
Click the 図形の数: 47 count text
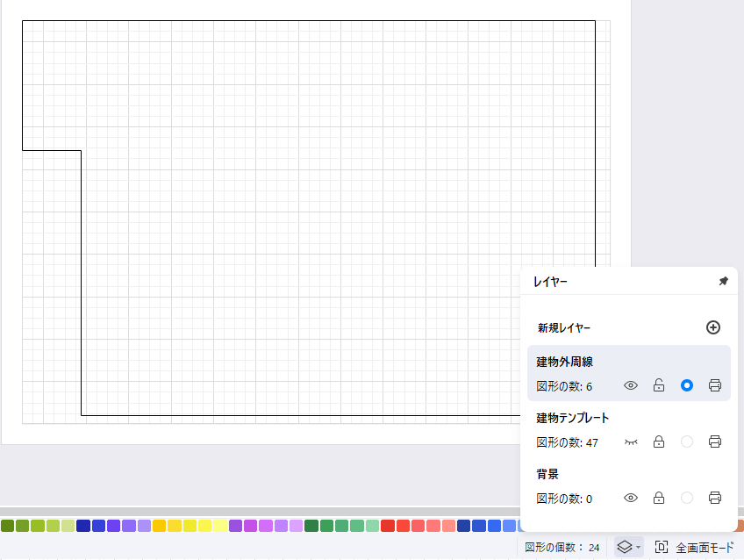(x=567, y=442)
